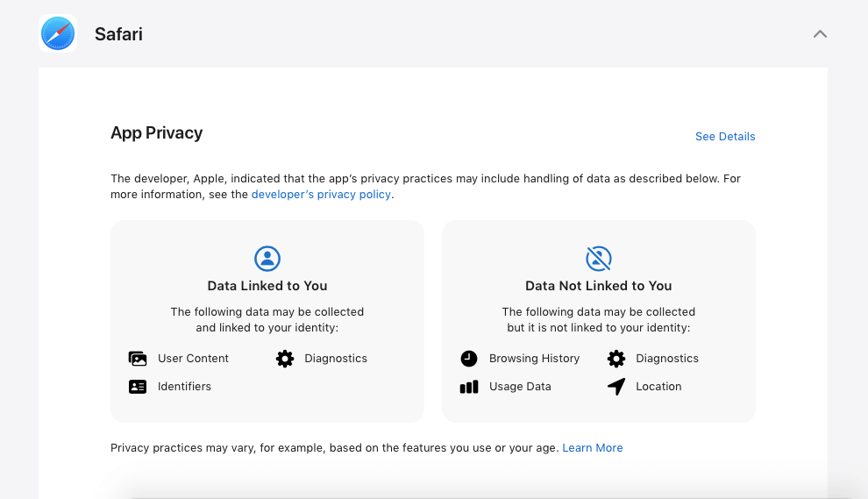Click the Diagnostics gear under Data Linked to You

pyautogui.click(x=285, y=359)
